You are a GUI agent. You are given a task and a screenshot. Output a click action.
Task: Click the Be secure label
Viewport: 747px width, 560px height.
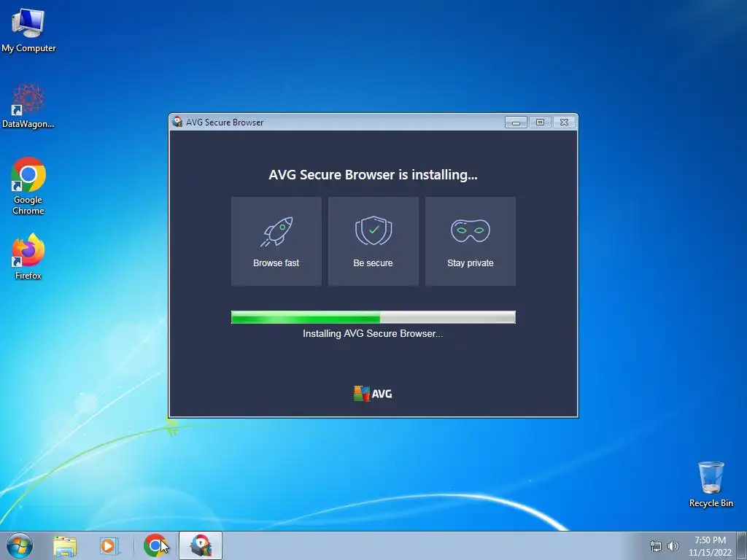(373, 262)
